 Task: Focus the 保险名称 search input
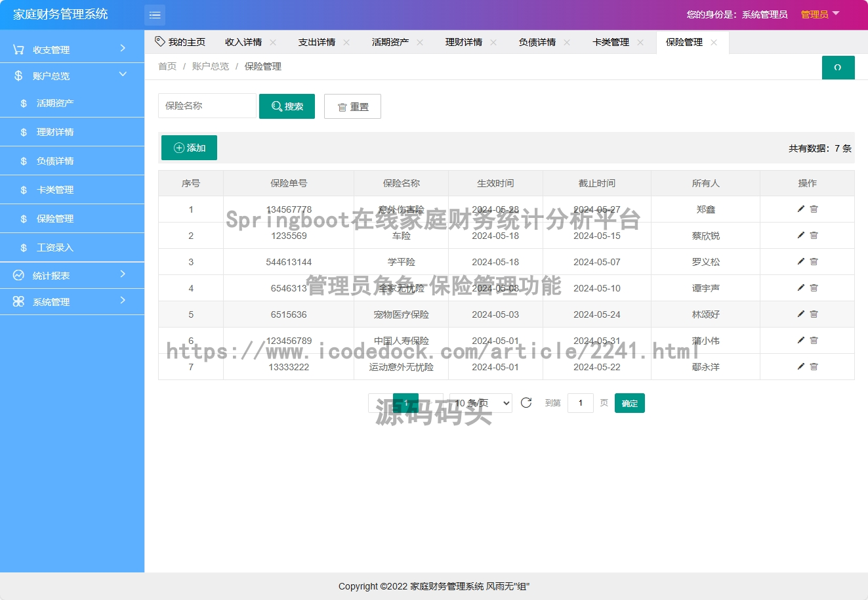207,106
